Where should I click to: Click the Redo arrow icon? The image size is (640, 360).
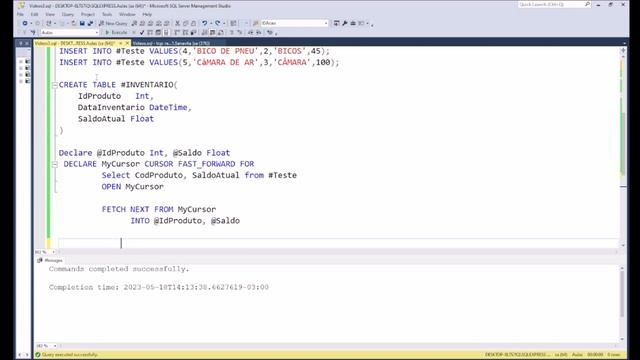[x=218, y=23]
